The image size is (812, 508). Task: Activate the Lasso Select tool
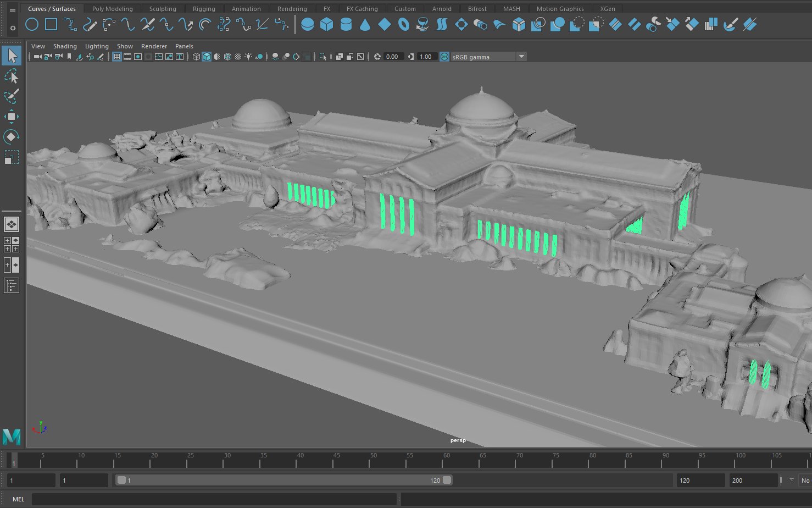12,76
